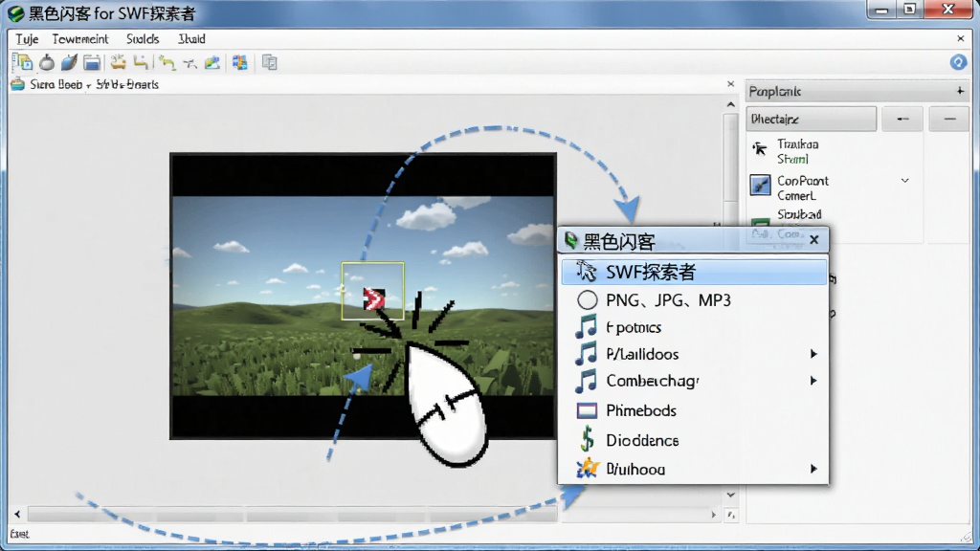The width and height of the screenshot is (980, 551).
Task: Click the Eset status bar text
Action: pos(19,534)
